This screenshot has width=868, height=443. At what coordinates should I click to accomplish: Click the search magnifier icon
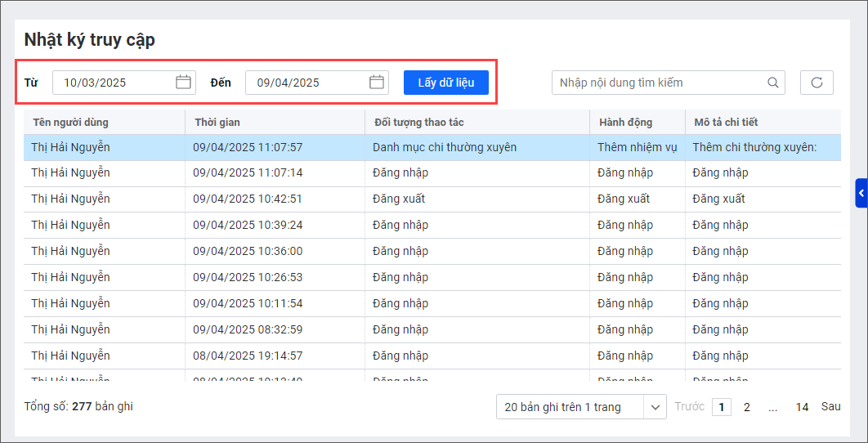(x=773, y=83)
